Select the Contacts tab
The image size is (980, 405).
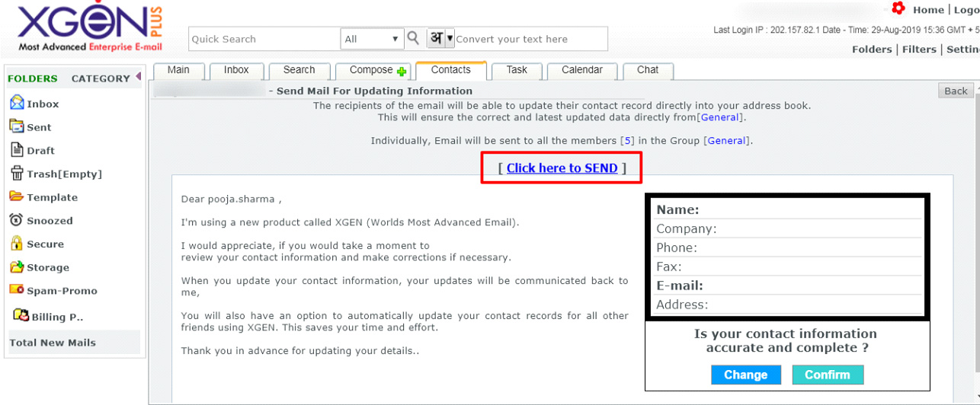pos(451,70)
